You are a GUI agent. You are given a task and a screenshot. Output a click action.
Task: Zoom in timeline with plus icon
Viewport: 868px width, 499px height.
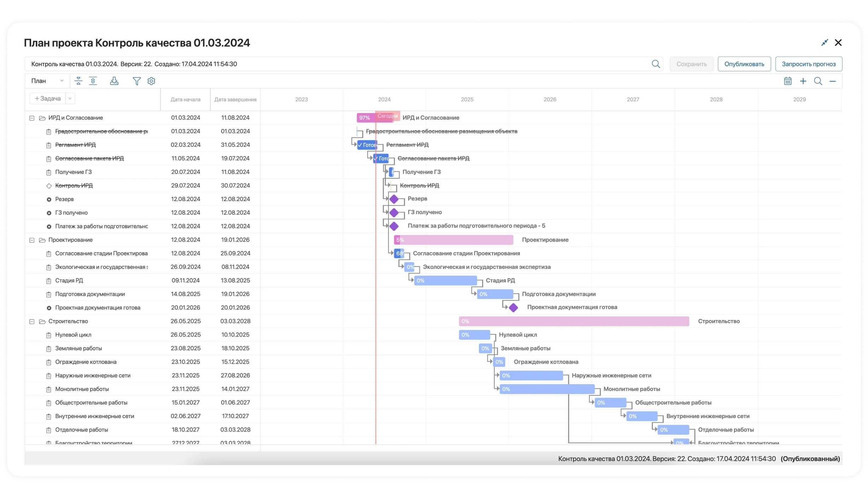click(x=803, y=81)
